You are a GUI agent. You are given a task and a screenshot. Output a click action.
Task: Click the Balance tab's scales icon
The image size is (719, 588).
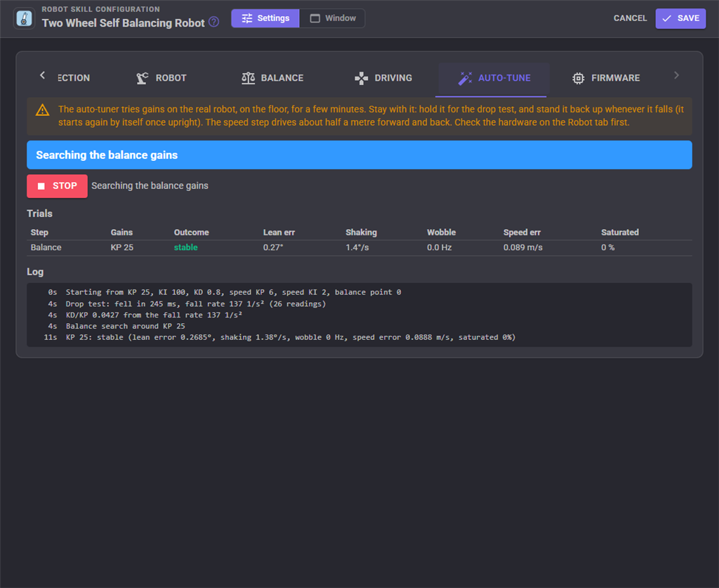pyautogui.click(x=248, y=78)
